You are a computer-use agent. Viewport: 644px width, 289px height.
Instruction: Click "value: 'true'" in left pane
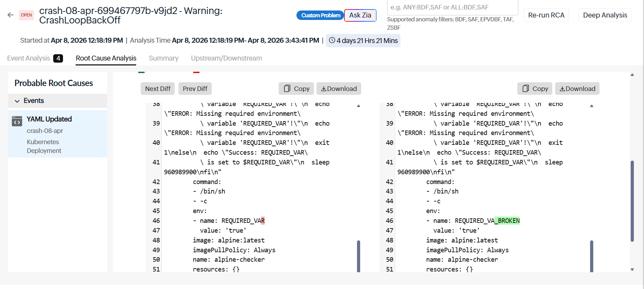223,231
